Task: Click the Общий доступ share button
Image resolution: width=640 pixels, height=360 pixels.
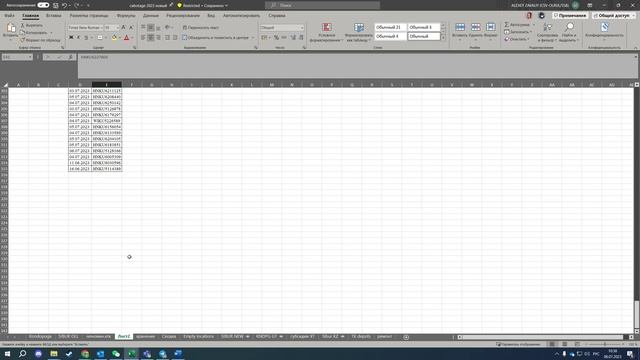Action: tap(613, 16)
